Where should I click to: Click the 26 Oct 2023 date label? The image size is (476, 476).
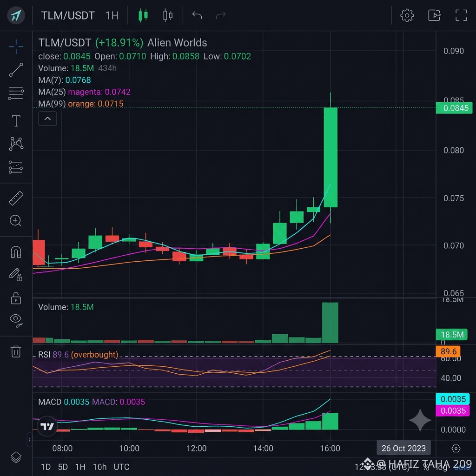403,448
